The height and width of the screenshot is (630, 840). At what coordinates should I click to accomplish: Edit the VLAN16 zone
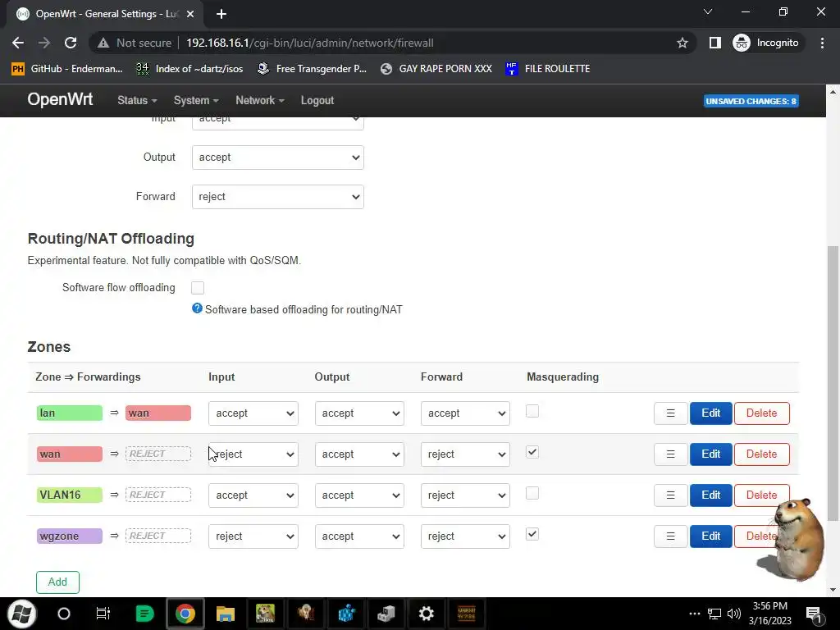click(711, 495)
